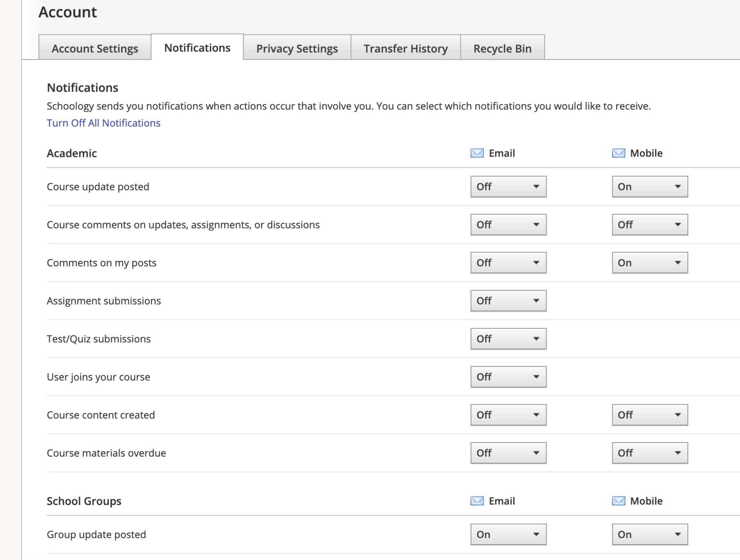Image resolution: width=740 pixels, height=560 pixels.
Task: Open Email dropdown for Assignment submissions
Action: [x=508, y=301]
